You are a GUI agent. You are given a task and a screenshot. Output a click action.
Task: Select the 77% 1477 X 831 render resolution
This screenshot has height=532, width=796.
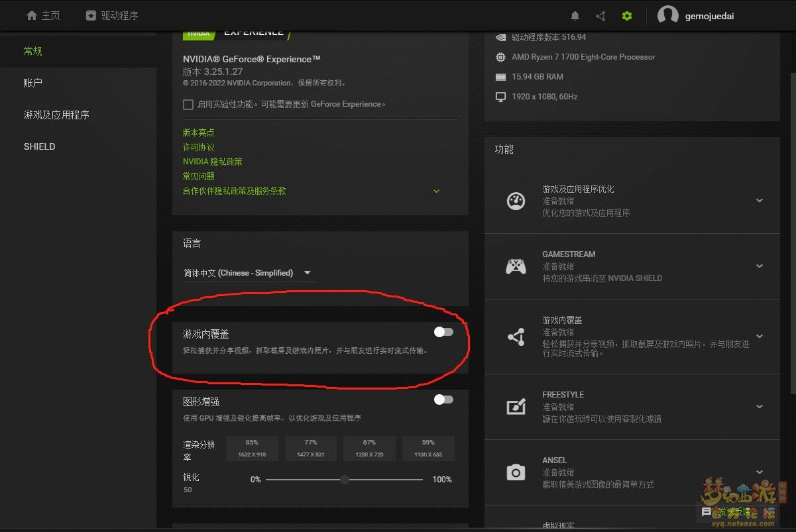coord(311,448)
